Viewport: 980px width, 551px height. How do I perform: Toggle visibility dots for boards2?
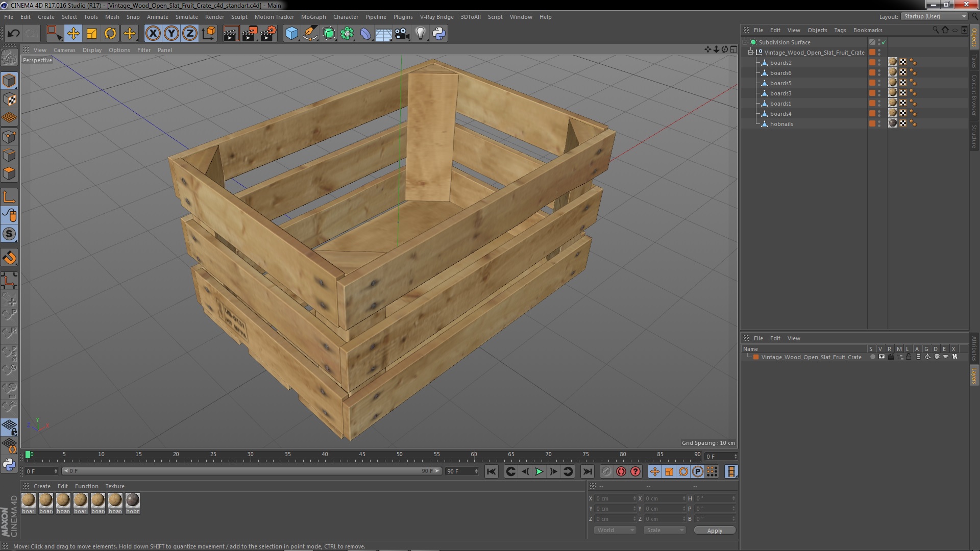coord(879,63)
